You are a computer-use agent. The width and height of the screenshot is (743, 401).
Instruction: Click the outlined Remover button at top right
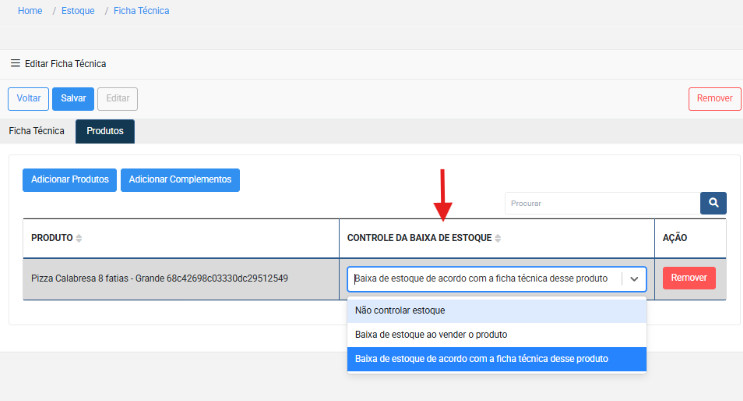pos(714,98)
